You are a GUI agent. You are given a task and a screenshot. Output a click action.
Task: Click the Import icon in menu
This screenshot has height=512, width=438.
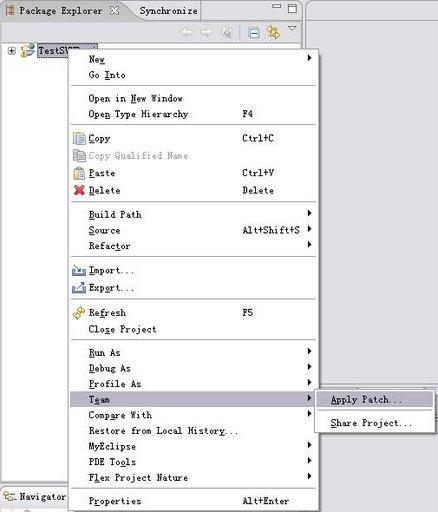79,270
